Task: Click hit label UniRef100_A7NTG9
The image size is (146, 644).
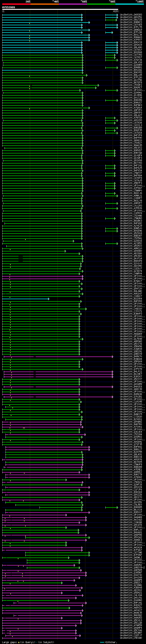Action: click(131, 117)
